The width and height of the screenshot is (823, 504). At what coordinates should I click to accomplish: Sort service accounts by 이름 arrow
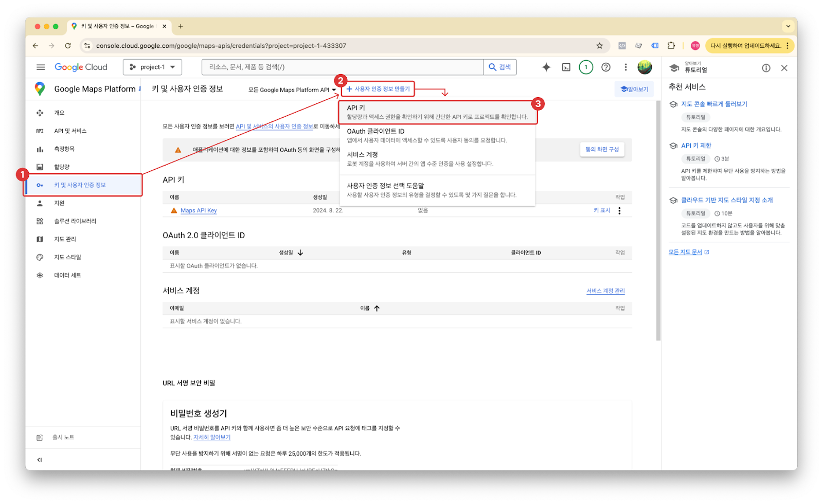point(377,308)
